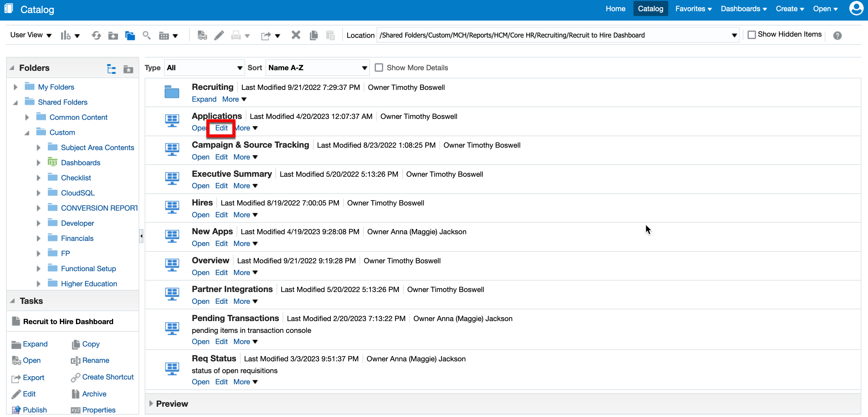This screenshot has height=417, width=868.
Task: Open catalog search with the magnifier icon
Action: (x=146, y=35)
